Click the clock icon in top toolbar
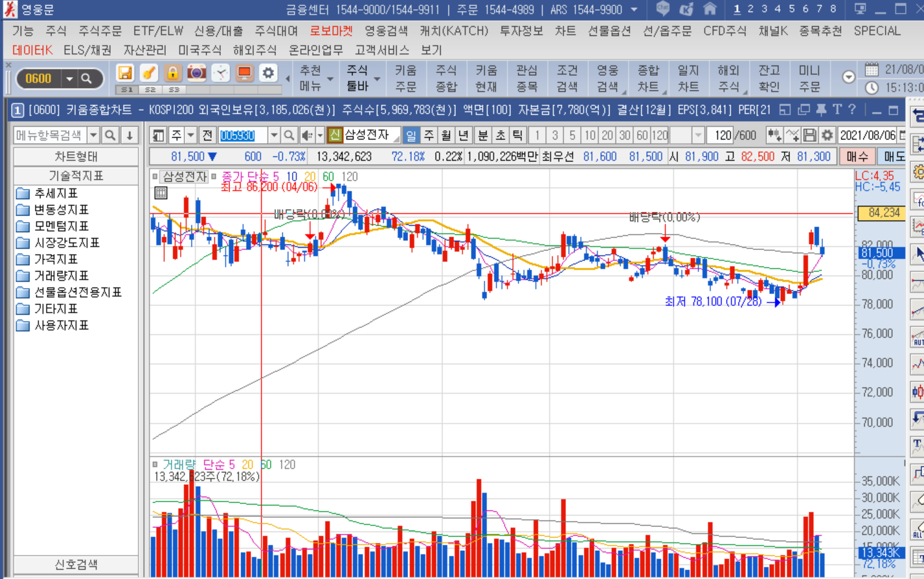Screen dimensions: 924x579 click(220, 73)
